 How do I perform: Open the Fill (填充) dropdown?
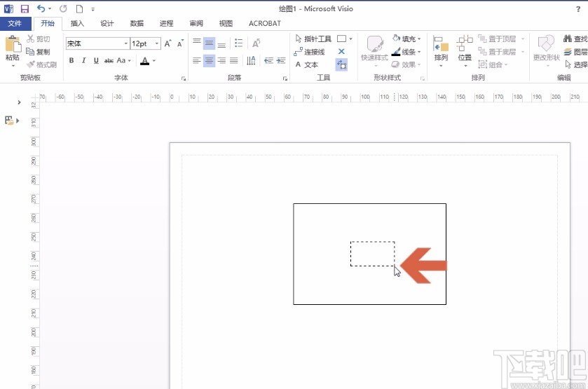pyautogui.click(x=406, y=39)
